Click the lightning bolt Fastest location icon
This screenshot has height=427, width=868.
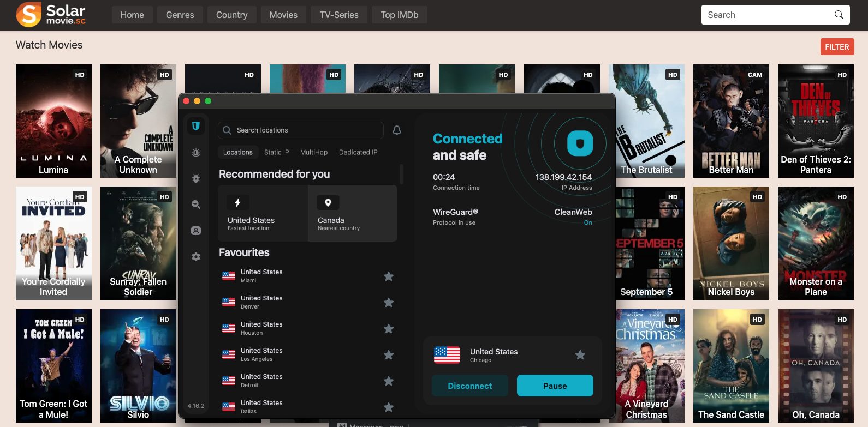tap(237, 202)
